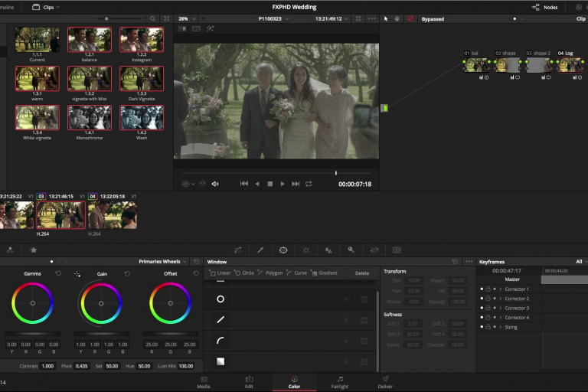Expand Corrector 4 keyframe track
The width and height of the screenshot is (588, 392).
tap(500, 317)
